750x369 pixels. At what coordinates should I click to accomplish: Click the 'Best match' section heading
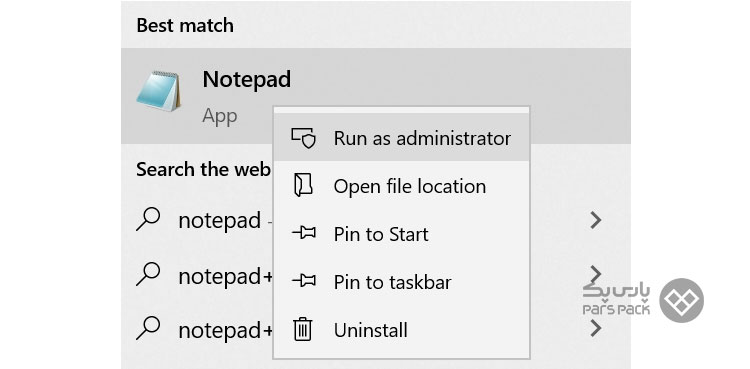[185, 25]
